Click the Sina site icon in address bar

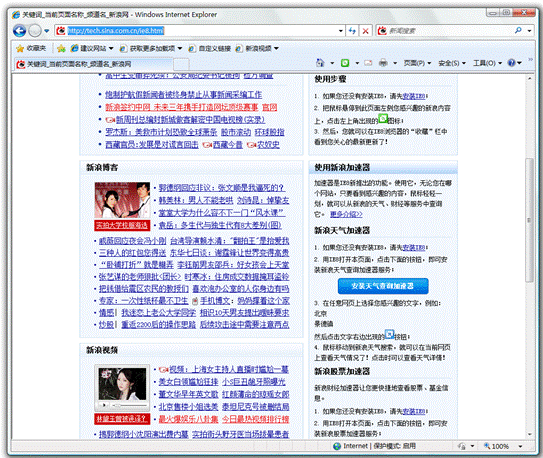pos(61,31)
